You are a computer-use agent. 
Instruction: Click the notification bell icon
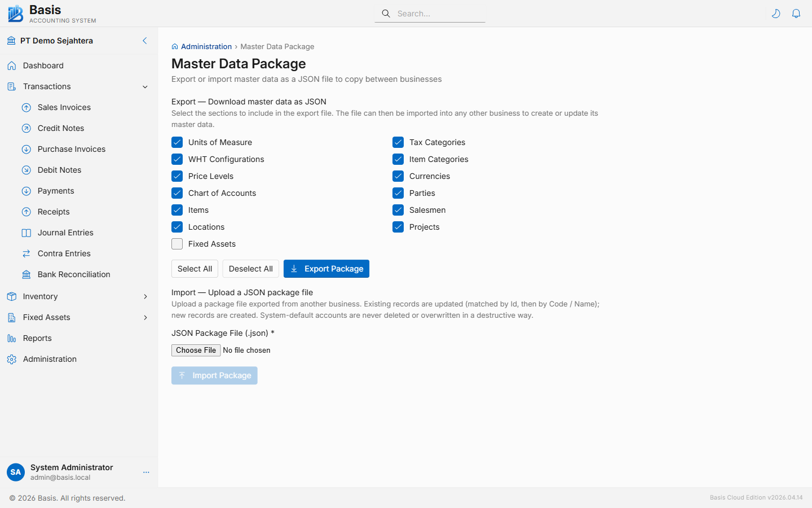(796, 13)
